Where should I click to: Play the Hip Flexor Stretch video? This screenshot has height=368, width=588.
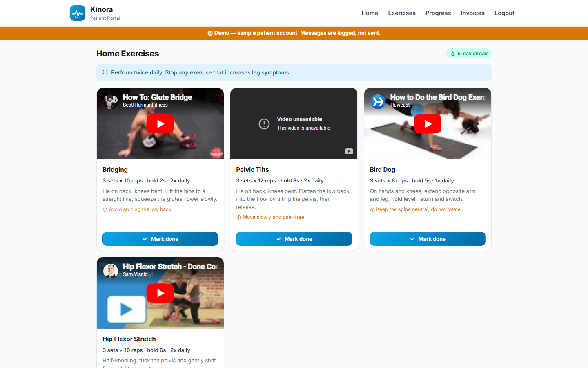click(x=160, y=293)
